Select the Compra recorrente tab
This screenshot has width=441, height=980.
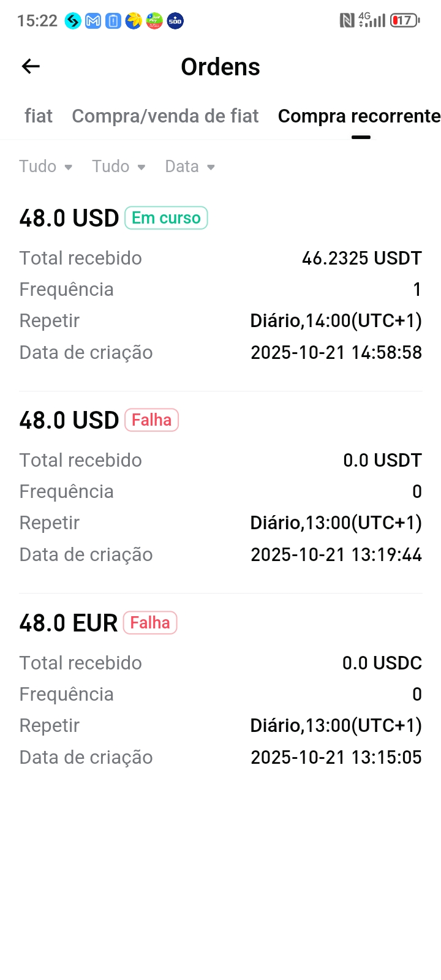point(359,116)
